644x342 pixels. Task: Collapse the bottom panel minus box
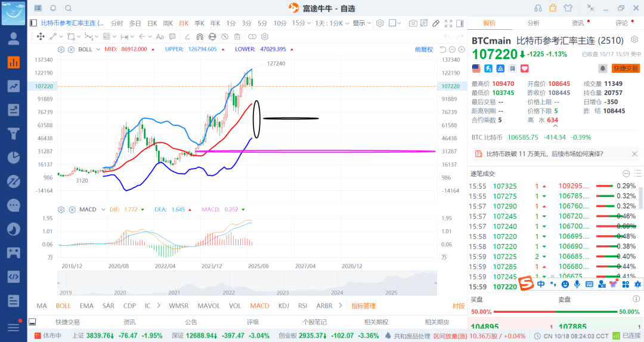coord(32,322)
